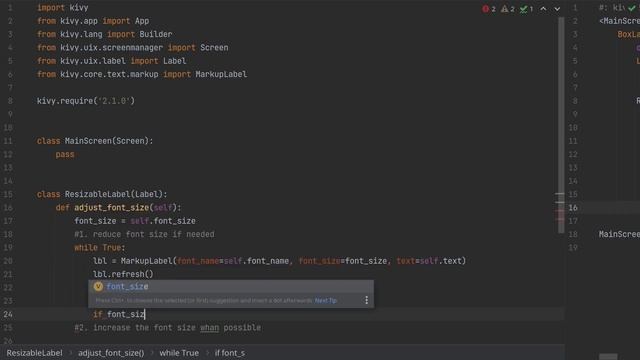Select while True breadcrumb

click(x=179, y=353)
